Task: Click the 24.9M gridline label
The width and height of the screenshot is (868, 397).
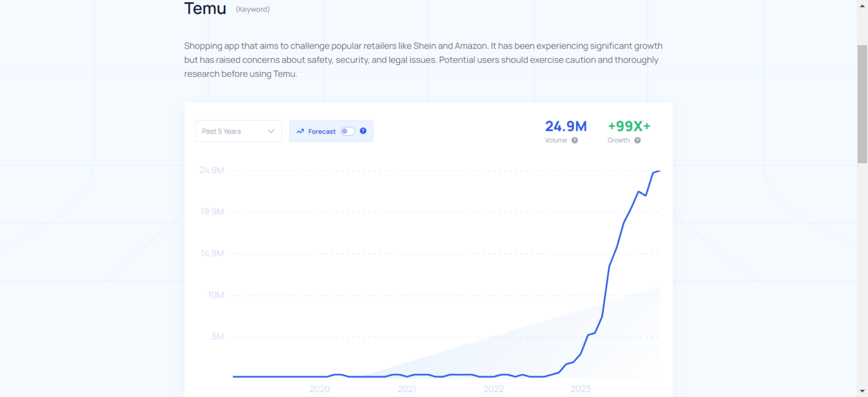Action: [212, 170]
